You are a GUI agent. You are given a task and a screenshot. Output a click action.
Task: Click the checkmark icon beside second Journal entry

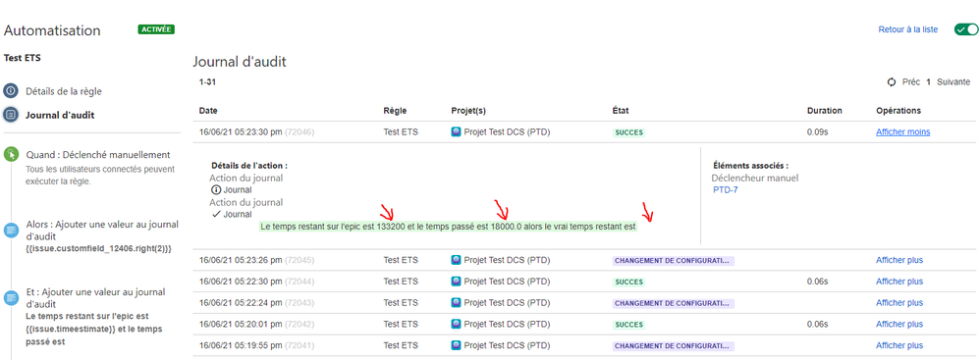click(216, 214)
